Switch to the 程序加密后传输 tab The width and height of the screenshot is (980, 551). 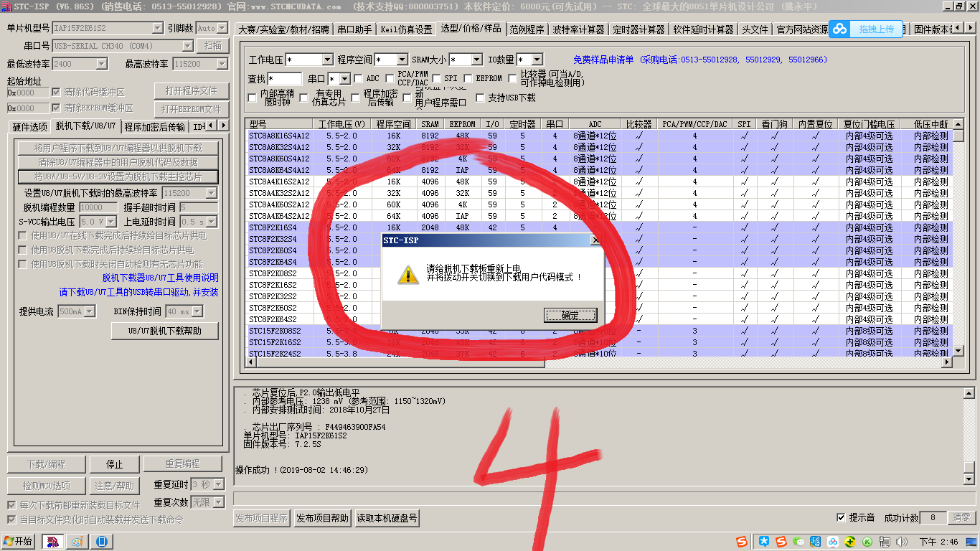click(x=154, y=127)
